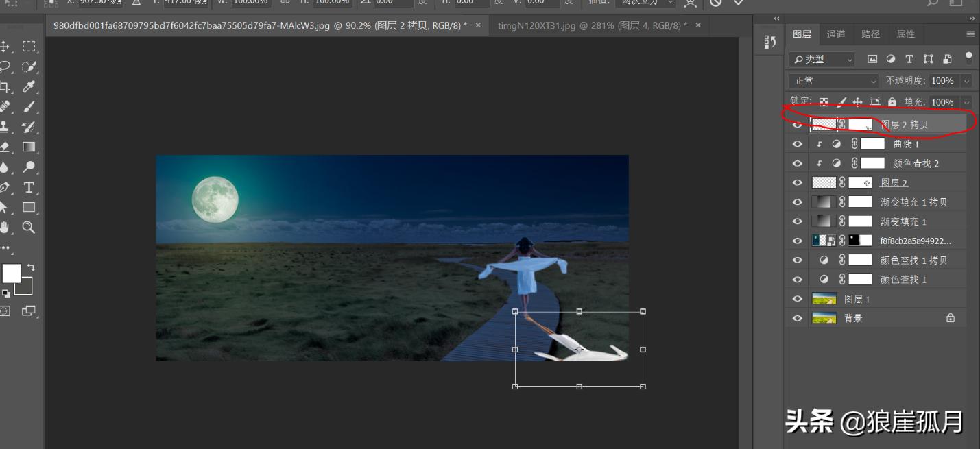Click the 图层 1 layer thumbnail
Image resolution: width=980 pixels, height=449 pixels.
click(824, 298)
